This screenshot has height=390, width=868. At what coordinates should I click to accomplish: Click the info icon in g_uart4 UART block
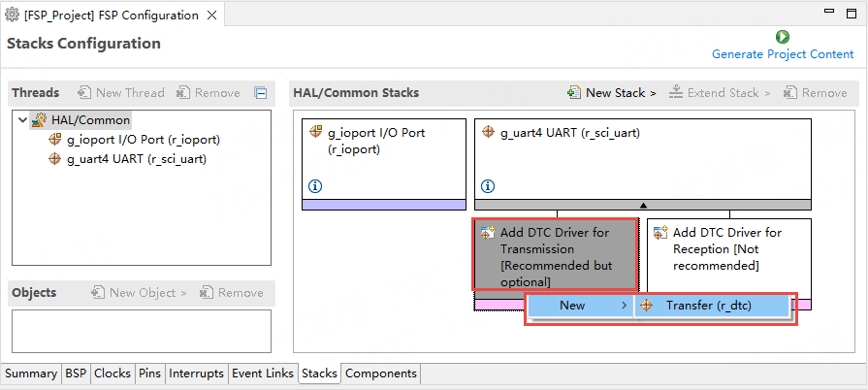tap(487, 186)
